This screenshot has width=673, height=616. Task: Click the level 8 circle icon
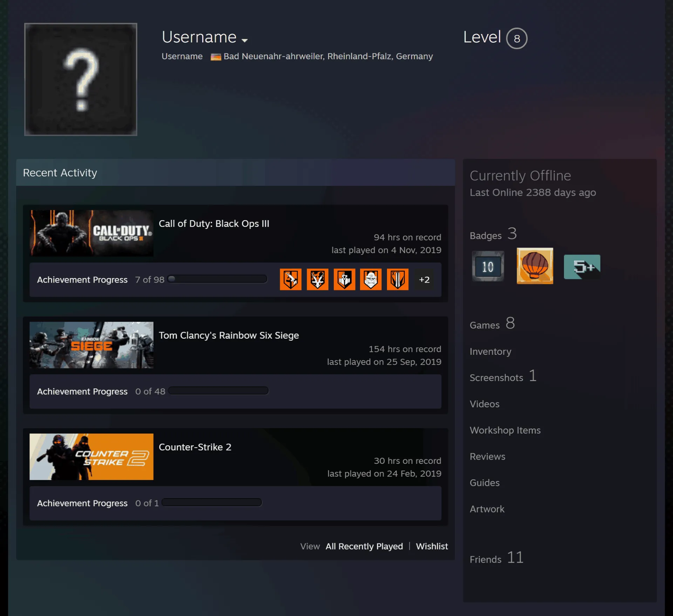click(517, 38)
